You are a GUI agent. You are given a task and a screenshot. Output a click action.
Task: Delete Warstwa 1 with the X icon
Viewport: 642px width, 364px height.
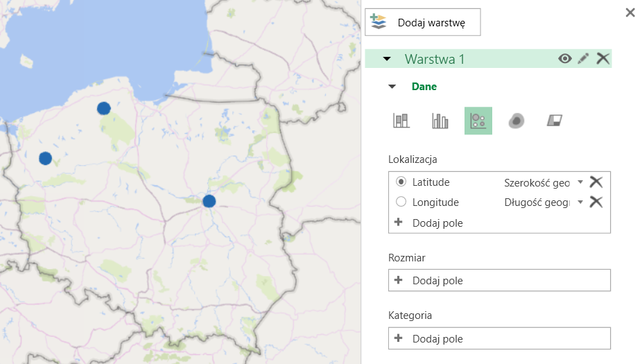(x=603, y=59)
